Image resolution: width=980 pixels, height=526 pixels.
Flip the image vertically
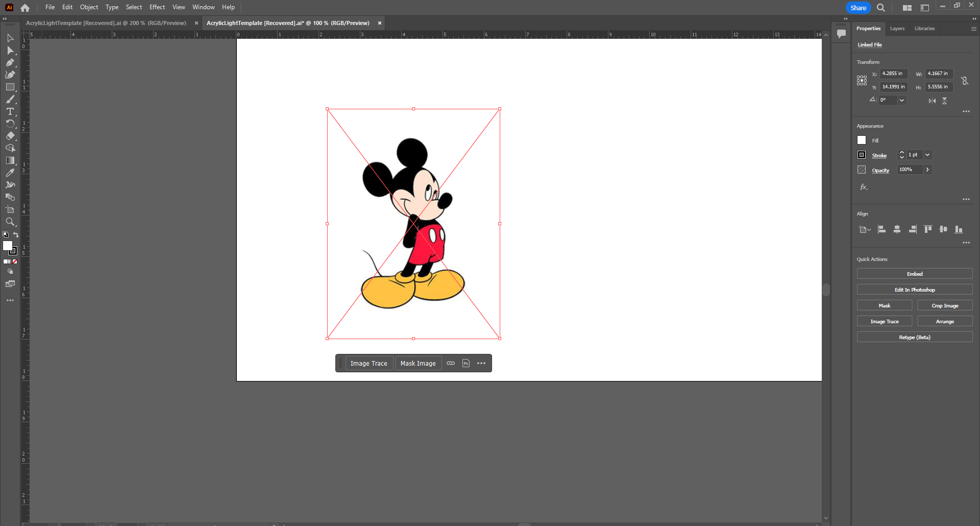point(945,101)
